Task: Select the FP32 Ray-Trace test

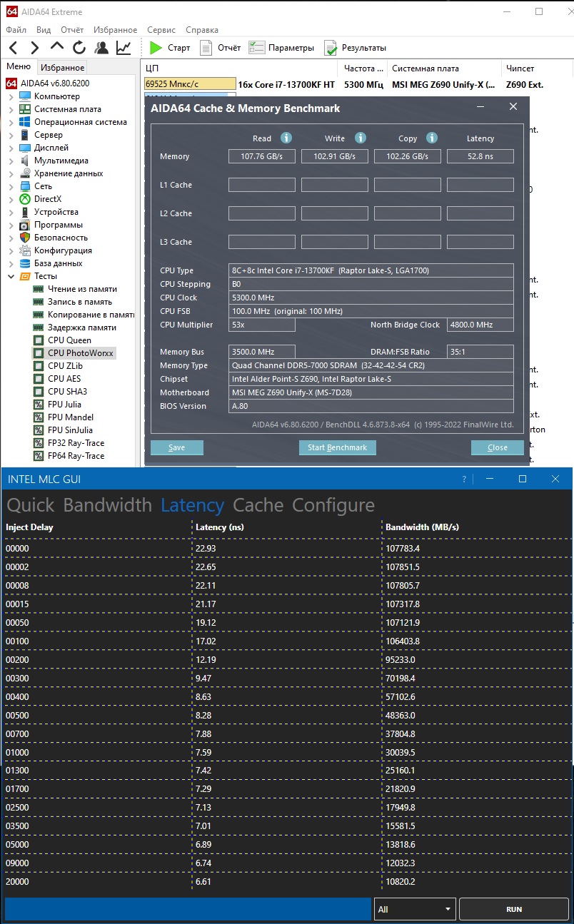Action: (76, 443)
